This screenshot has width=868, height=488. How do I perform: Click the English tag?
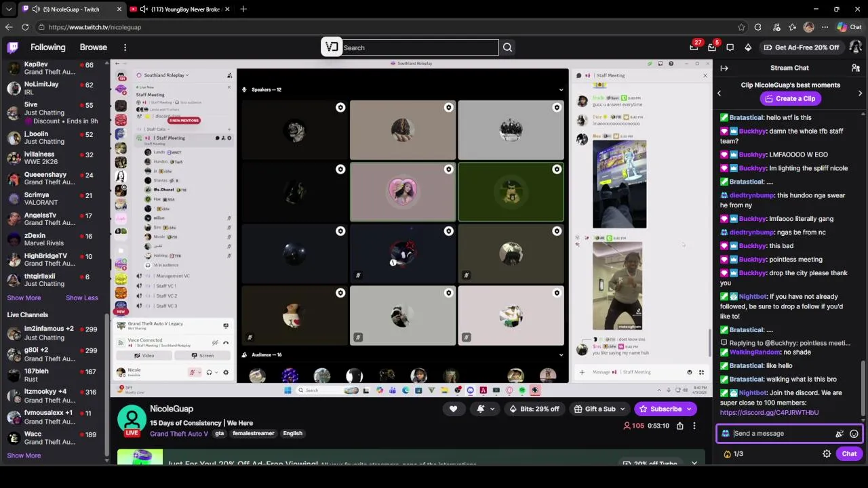292,433
